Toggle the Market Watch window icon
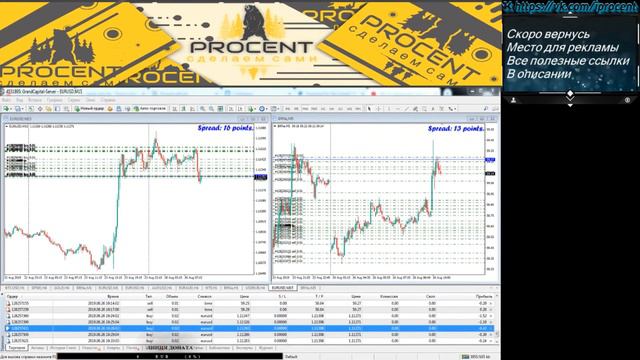Image resolution: width=640 pixels, height=360 pixels. click(x=31, y=109)
